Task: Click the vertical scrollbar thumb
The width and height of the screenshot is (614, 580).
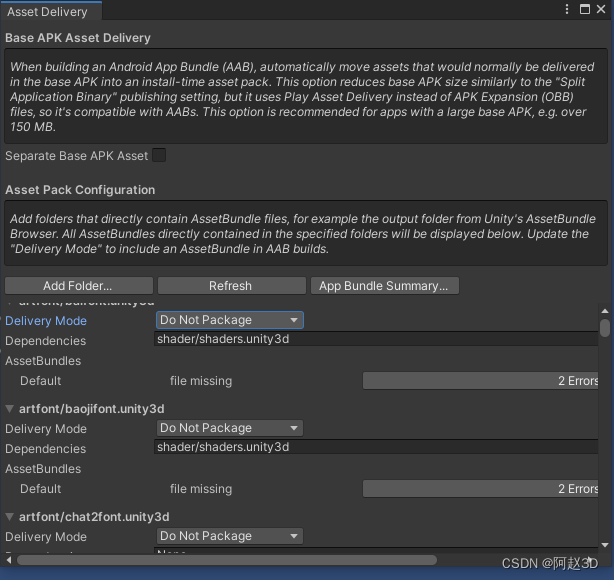Action: 605,328
